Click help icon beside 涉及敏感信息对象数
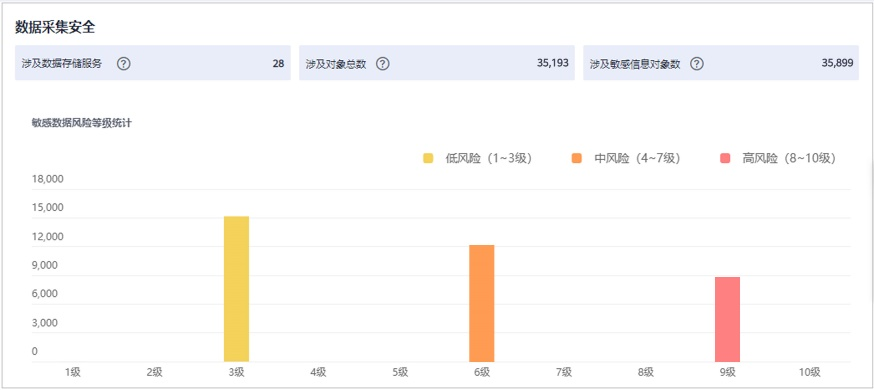The height and width of the screenshot is (390, 874). tap(697, 64)
